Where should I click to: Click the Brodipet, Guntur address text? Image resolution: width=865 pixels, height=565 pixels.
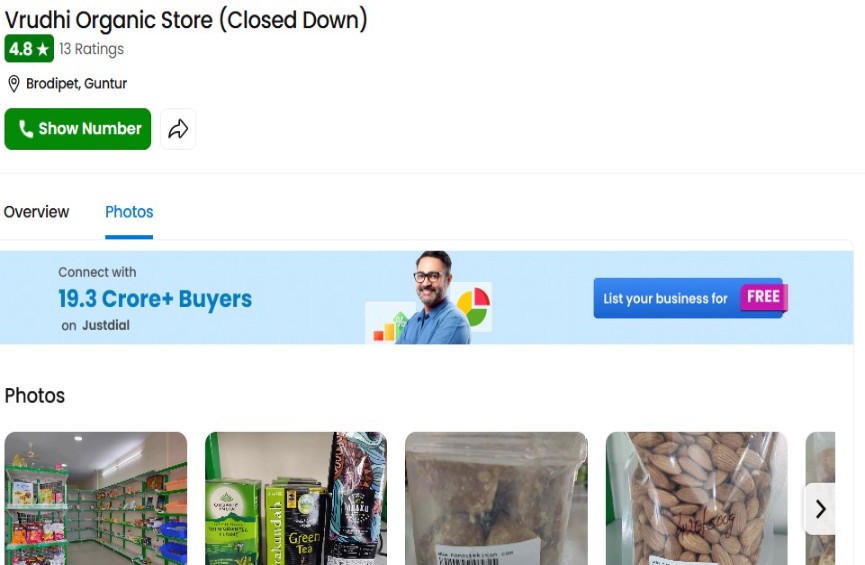[77, 84]
